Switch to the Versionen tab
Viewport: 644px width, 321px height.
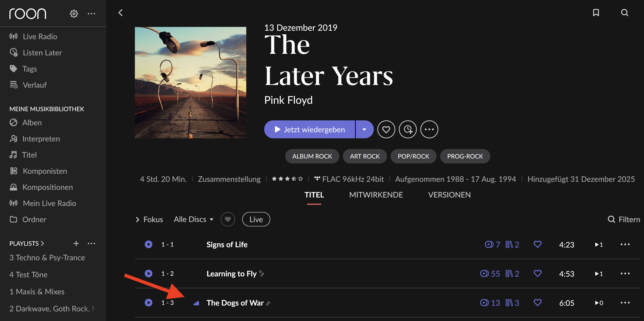(449, 195)
